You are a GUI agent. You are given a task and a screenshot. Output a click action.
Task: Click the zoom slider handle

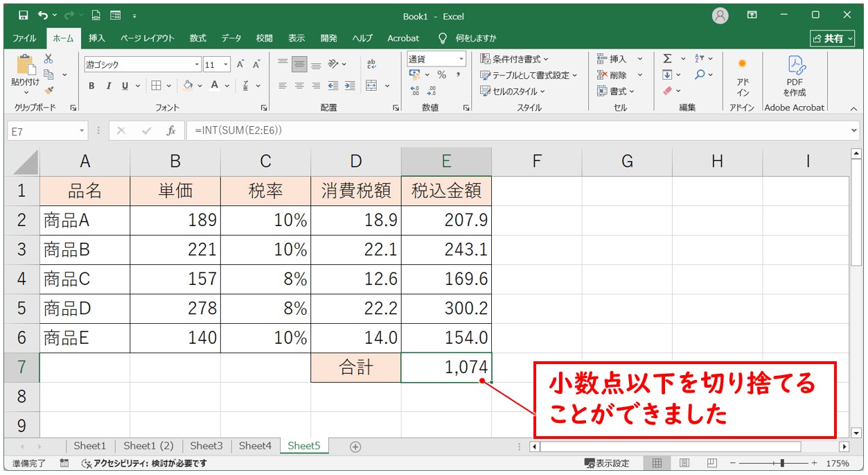(782, 463)
